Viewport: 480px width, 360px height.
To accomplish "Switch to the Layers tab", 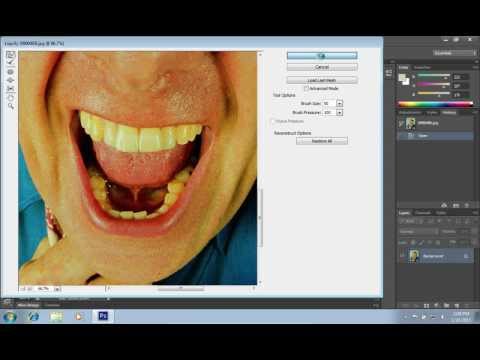I will pos(404,213).
